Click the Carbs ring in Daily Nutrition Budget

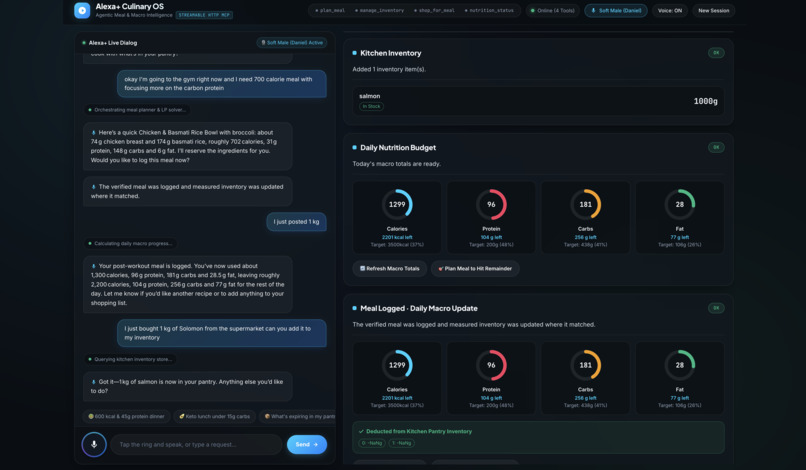pos(585,204)
